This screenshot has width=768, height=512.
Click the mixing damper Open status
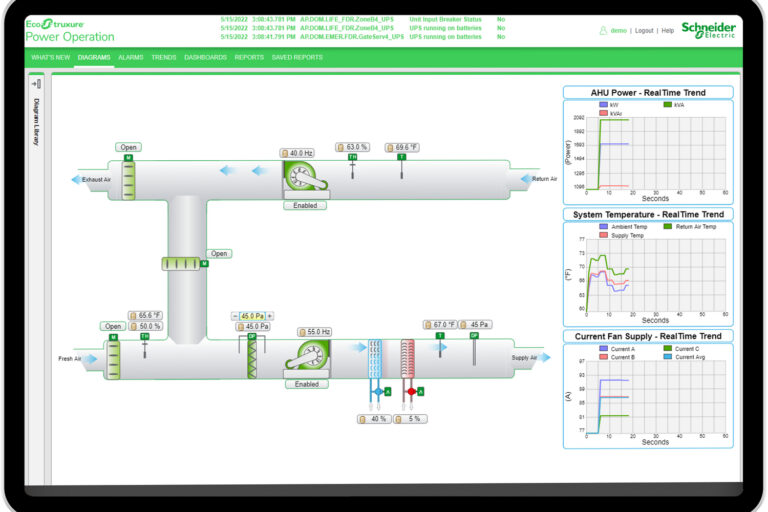point(219,254)
